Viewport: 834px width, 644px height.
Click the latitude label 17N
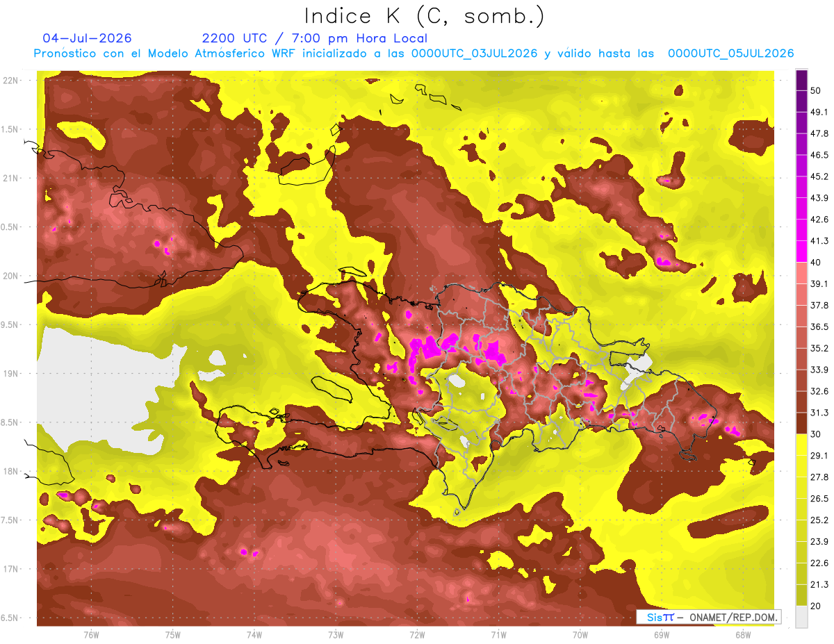[10, 570]
